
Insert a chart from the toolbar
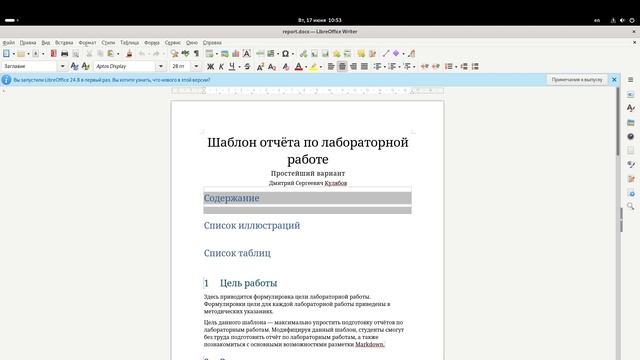(236, 53)
